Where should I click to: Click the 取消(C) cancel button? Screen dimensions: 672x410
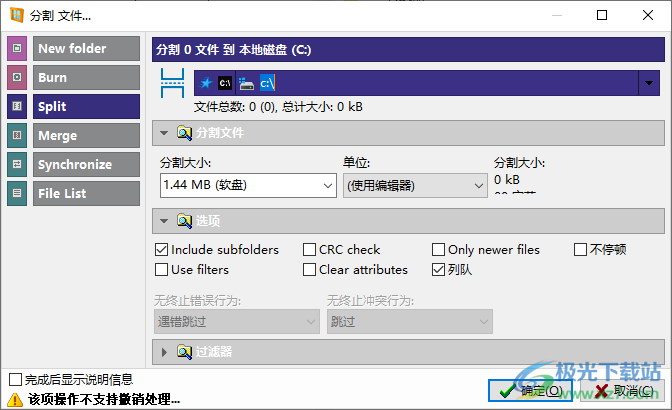click(622, 391)
